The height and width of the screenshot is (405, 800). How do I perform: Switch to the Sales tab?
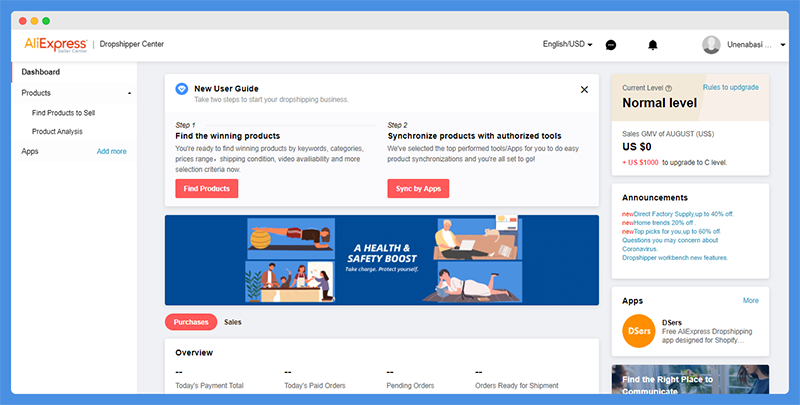[233, 322]
